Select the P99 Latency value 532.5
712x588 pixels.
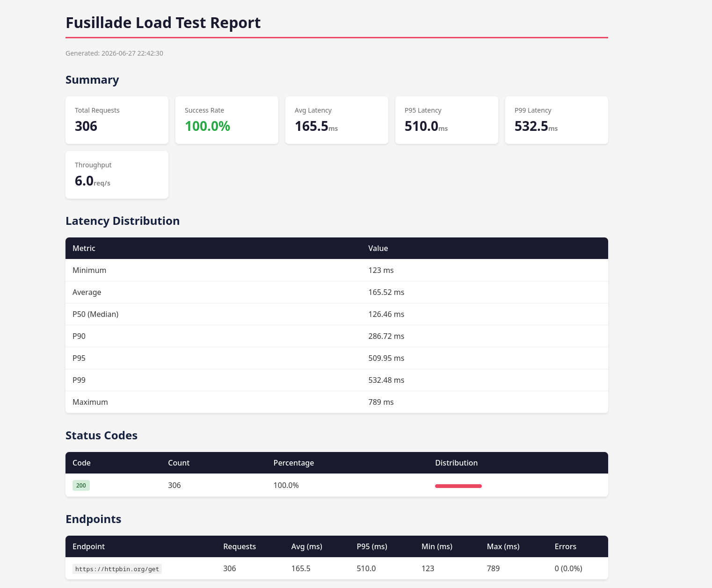531,126
